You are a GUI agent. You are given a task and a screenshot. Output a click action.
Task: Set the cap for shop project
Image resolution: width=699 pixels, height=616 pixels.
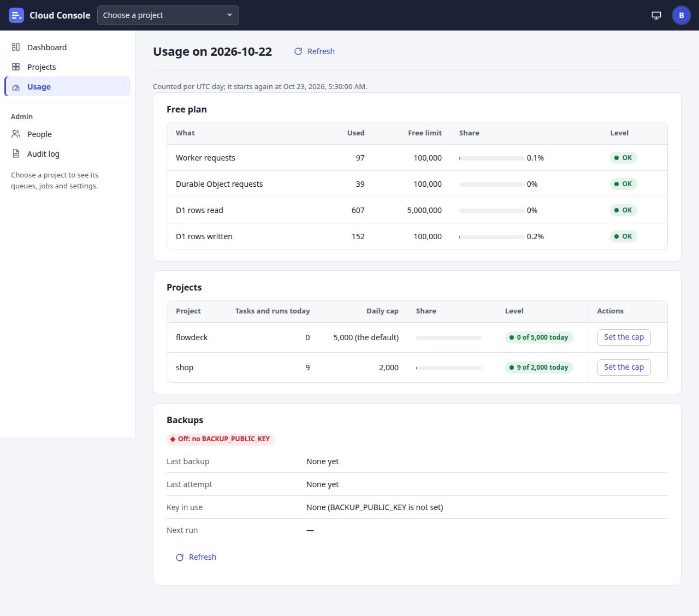tap(624, 368)
